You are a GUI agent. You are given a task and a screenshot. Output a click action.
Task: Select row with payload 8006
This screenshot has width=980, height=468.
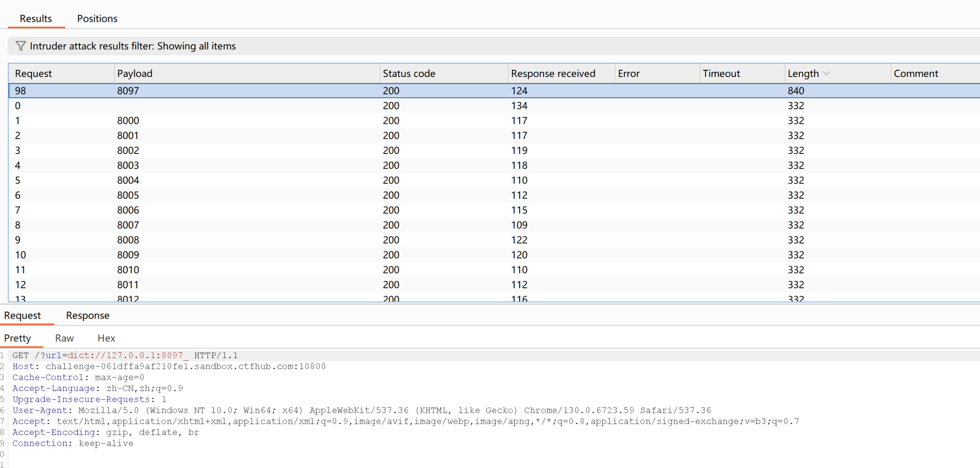coord(494,210)
